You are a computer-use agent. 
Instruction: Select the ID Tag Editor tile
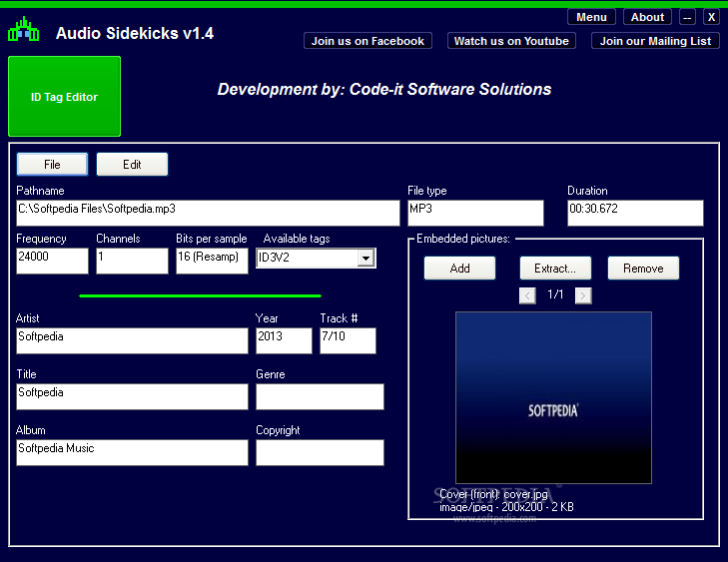pyautogui.click(x=64, y=97)
